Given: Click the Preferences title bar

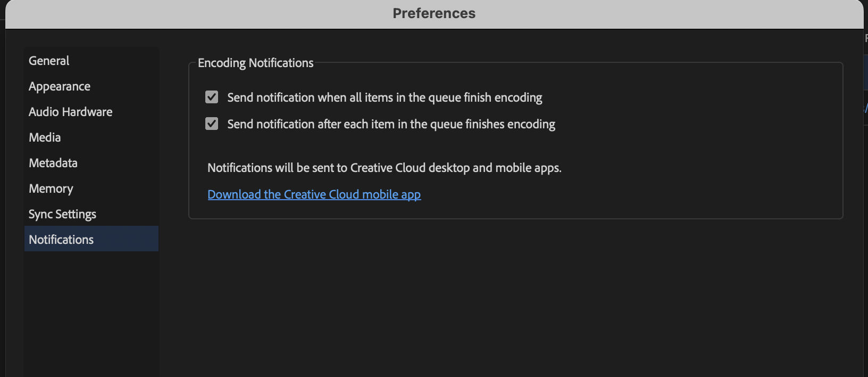Looking at the screenshot, I should (434, 13).
